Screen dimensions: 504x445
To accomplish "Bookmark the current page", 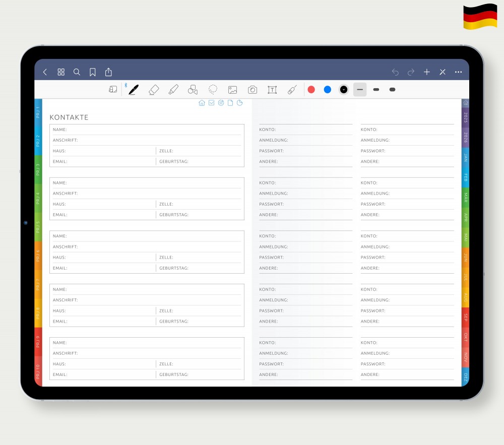I will tap(93, 72).
